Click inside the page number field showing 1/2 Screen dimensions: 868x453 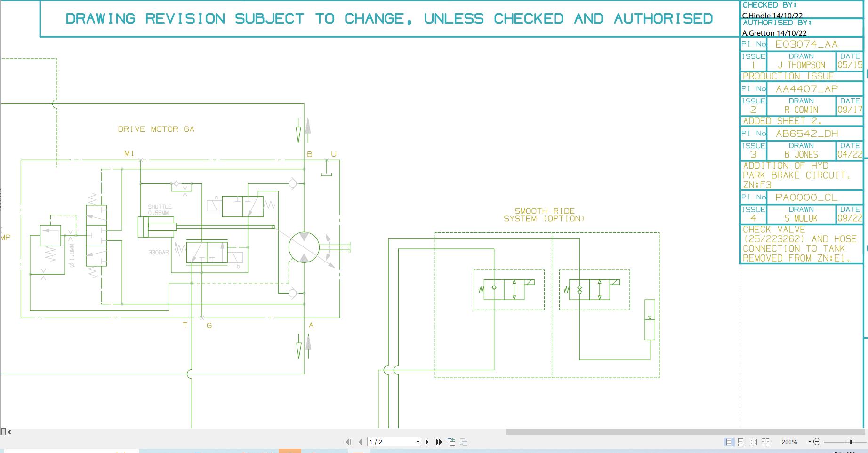pos(386,442)
